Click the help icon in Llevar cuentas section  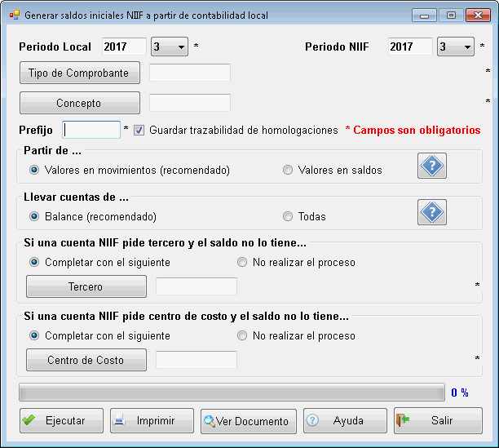point(432,213)
